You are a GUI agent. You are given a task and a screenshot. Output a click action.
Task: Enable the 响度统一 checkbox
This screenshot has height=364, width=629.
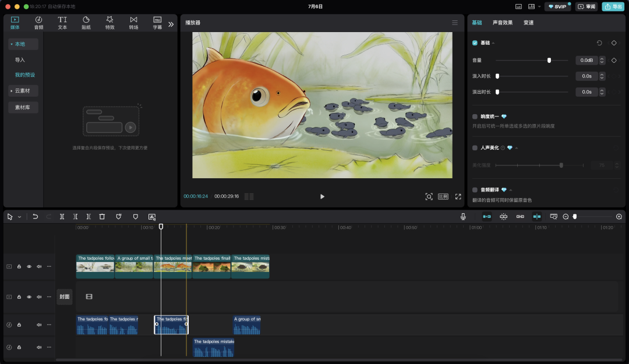[x=475, y=117]
